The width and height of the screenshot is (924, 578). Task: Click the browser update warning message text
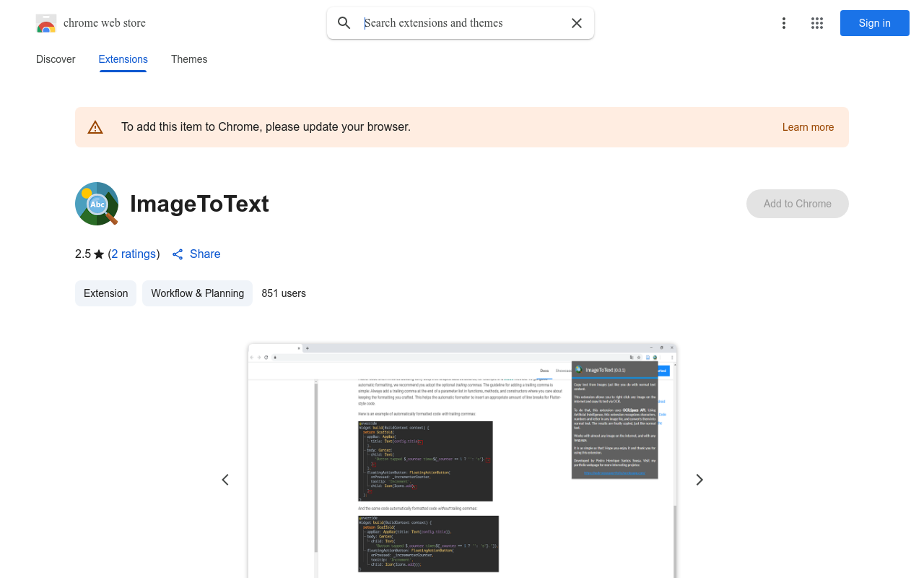pyautogui.click(x=266, y=127)
